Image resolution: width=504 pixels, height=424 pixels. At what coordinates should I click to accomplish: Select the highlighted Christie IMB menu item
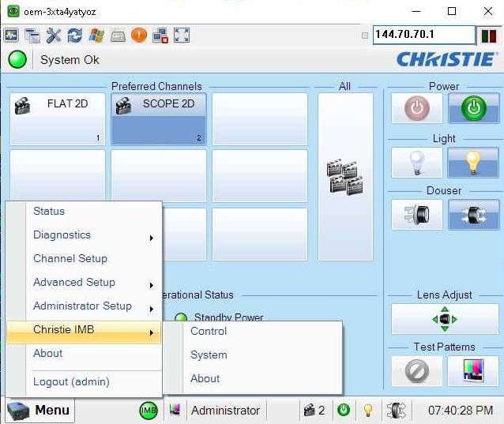pyautogui.click(x=84, y=332)
